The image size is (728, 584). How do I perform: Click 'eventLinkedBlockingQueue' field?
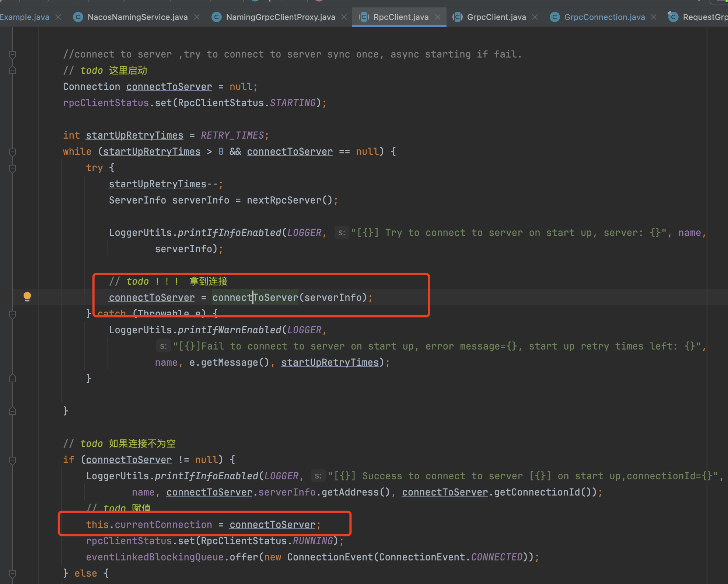(x=155, y=557)
